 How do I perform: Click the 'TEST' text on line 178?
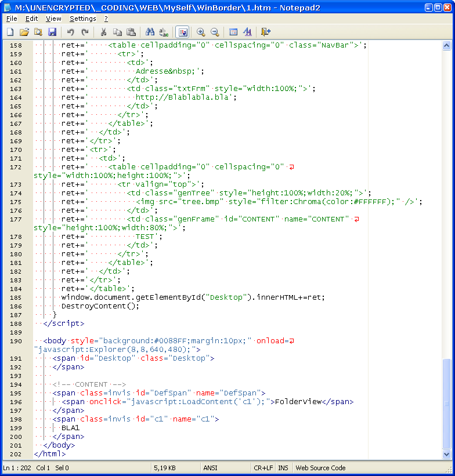[145, 237]
